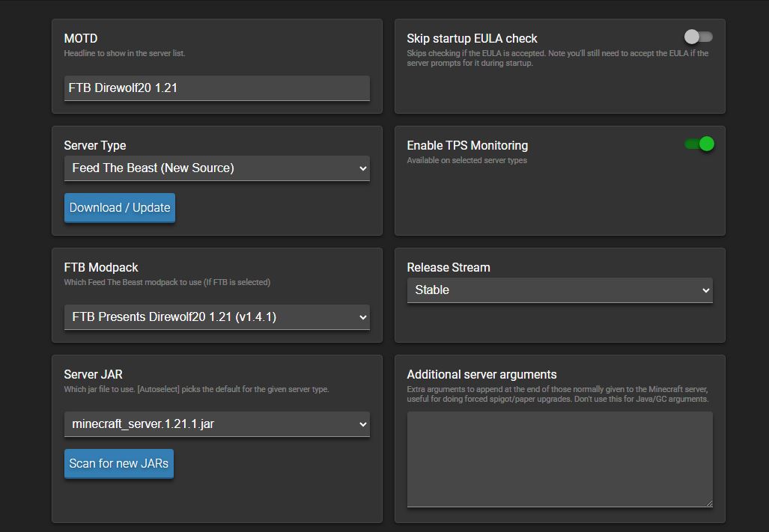
Task: Open the Server JAR dropdown
Action: [216, 424]
